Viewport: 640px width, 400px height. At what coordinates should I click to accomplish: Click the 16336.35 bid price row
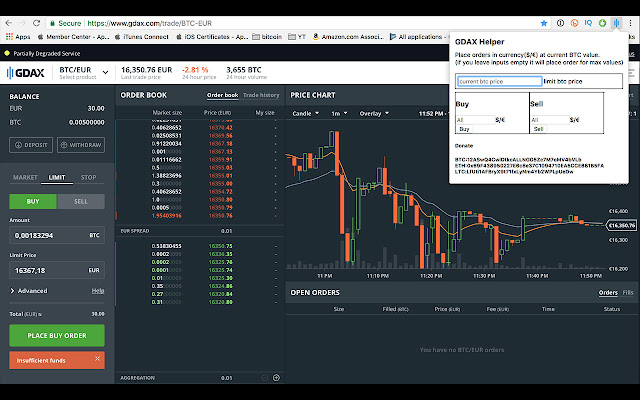[x=200, y=254]
